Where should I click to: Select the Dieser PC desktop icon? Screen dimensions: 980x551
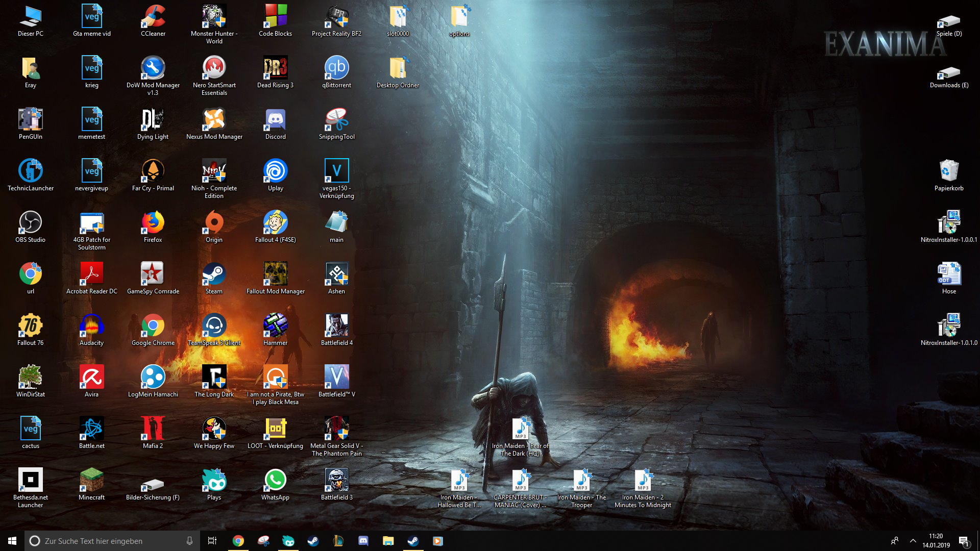[31, 21]
